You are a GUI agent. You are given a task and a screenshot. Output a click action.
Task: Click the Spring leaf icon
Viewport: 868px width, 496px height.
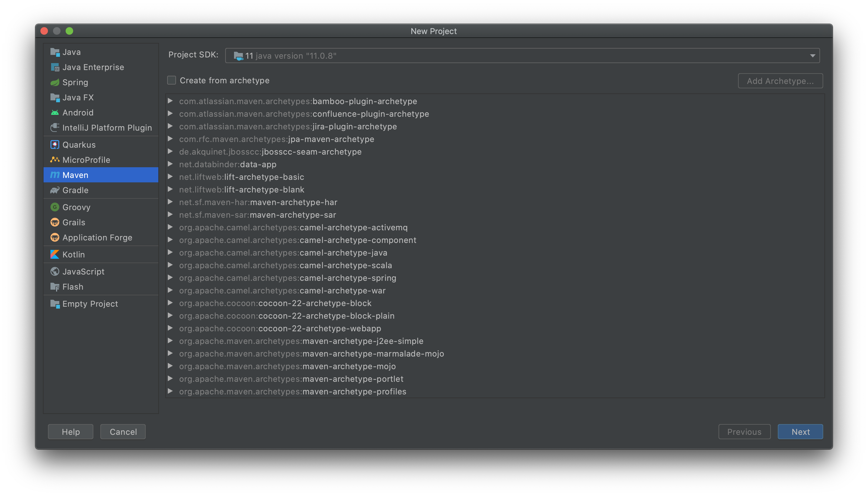(55, 82)
